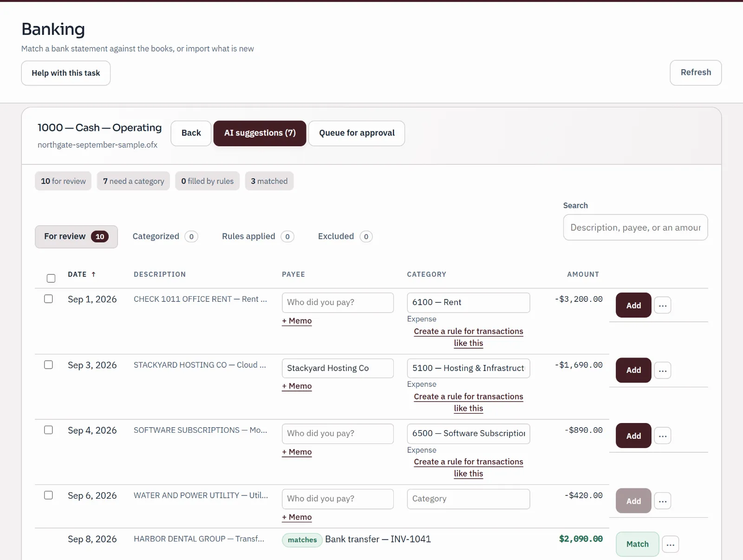Open the empty Category box for Water and Power
Screen dimensions: 743x560
[x=469, y=499]
